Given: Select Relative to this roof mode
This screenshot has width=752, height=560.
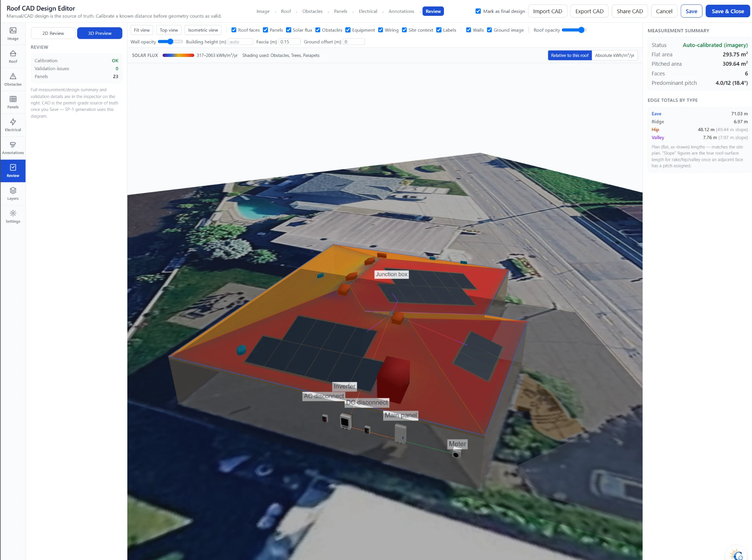Looking at the screenshot, I should click(x=570, y=55).
